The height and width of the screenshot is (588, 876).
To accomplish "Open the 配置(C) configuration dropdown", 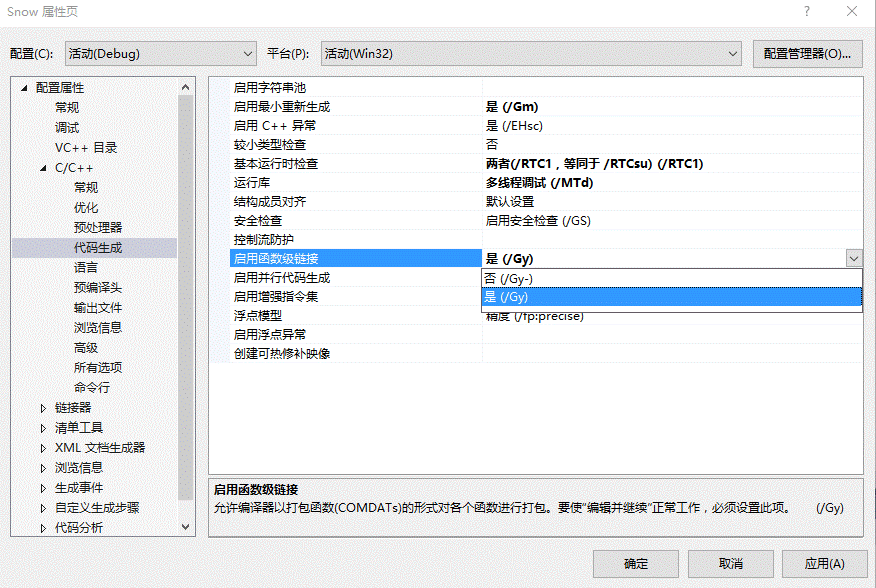I will point(161,54).
